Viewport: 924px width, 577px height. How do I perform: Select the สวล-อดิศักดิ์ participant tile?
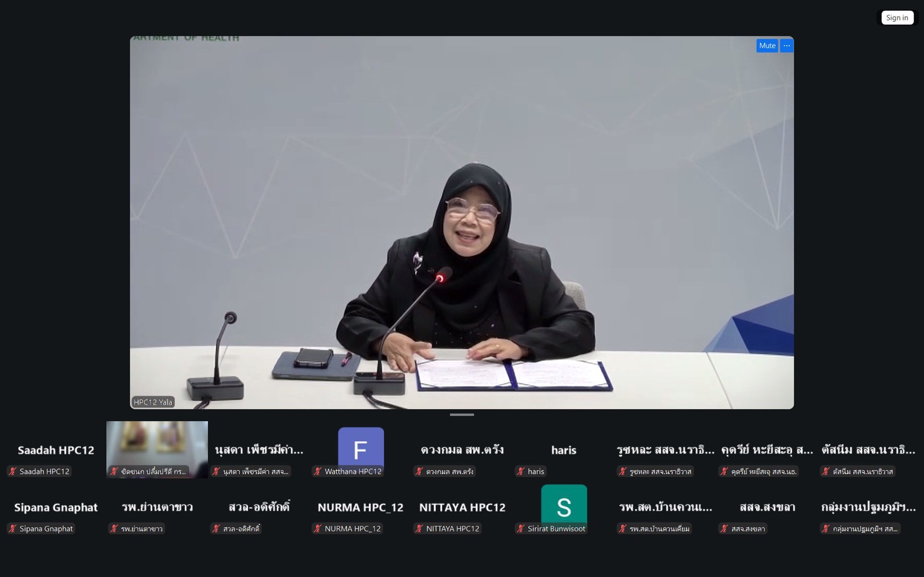(259, 507)
